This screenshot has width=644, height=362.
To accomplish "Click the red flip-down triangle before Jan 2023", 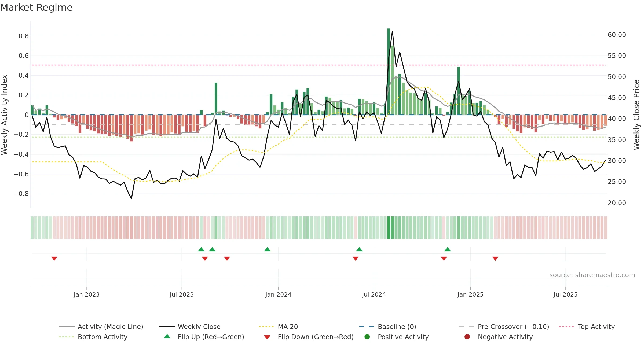I will coord(54,258).
